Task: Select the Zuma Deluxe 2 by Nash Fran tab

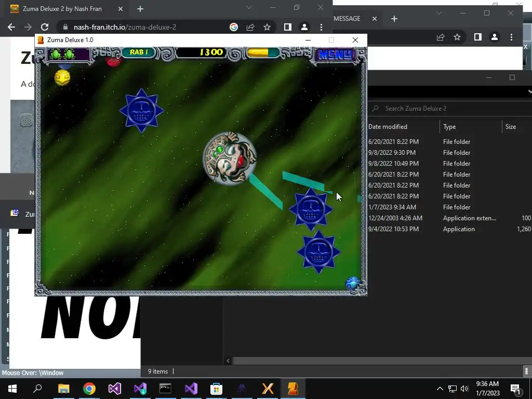Action: (62, 9)
